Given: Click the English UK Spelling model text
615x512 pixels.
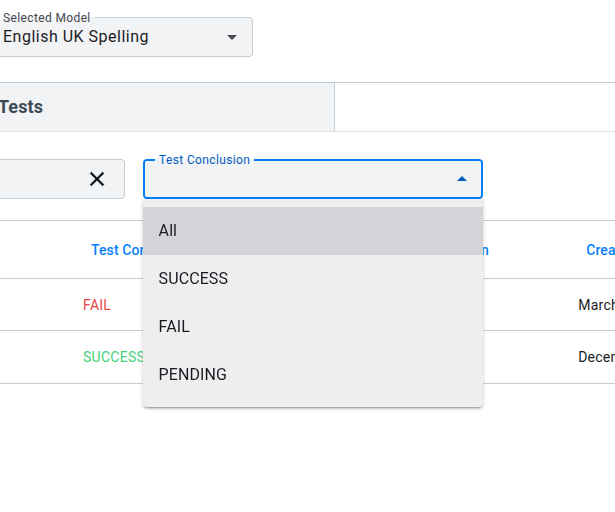Looking at the screenshot, I should (x=76, y=37).
